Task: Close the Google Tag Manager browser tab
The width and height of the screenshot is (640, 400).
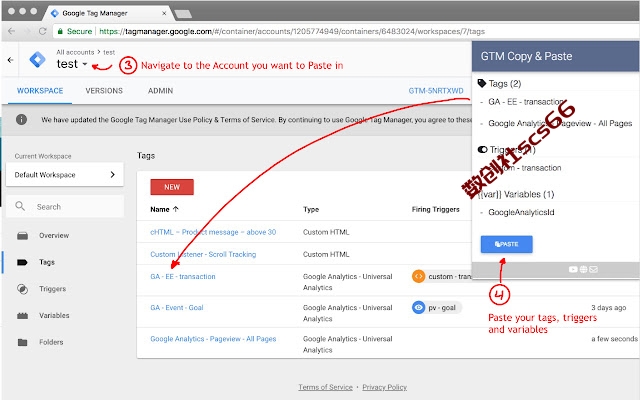Action: (164, 13)
